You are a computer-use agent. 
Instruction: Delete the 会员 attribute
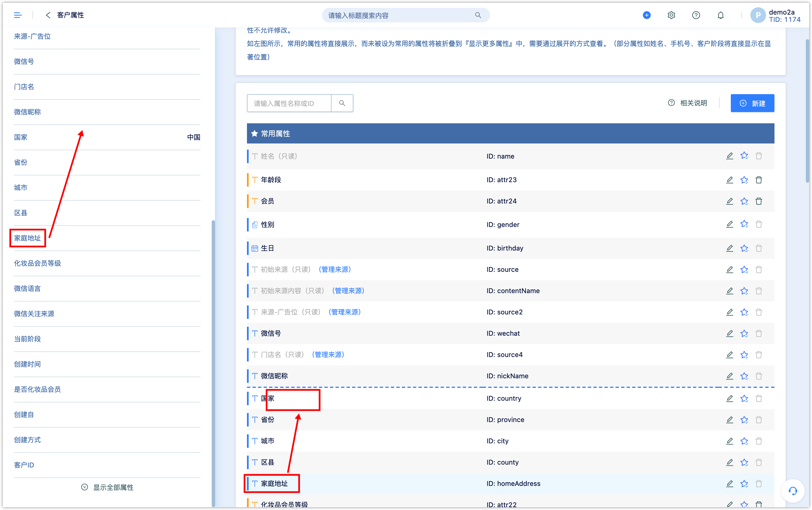759,201
